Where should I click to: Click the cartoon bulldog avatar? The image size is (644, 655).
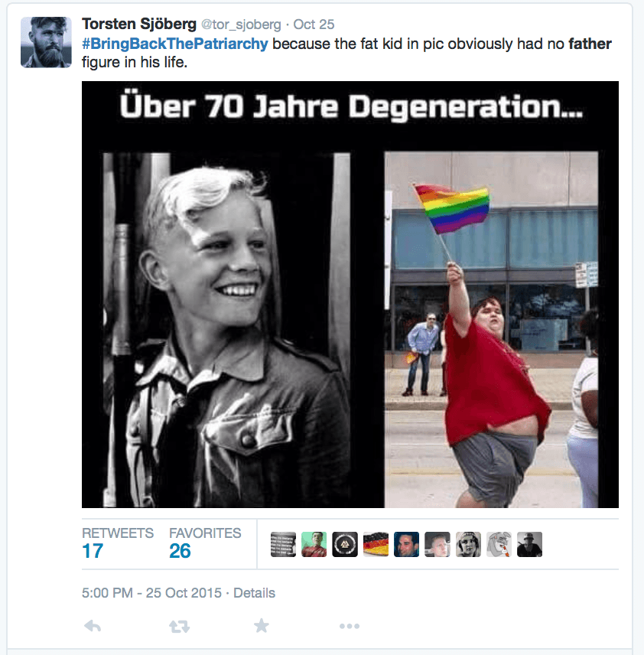(x=499, y=544)
